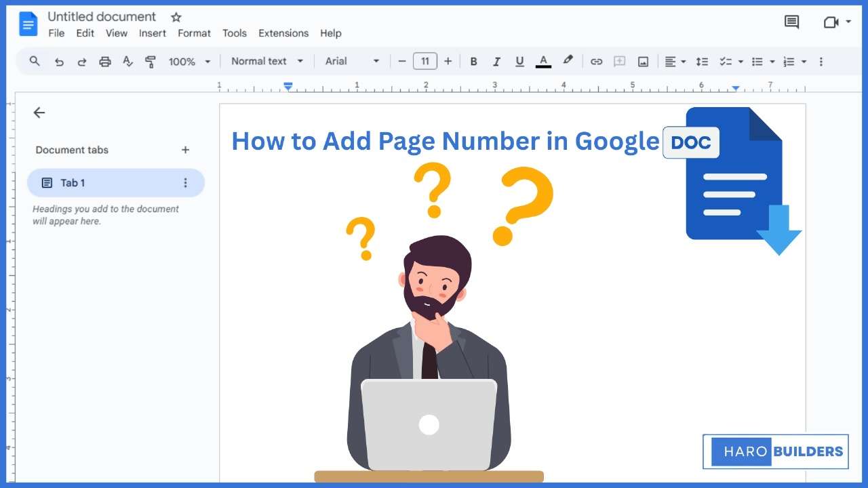Open line and paragraph spacing
Screen dimensions: 868x488
click(x=702, y=62)
